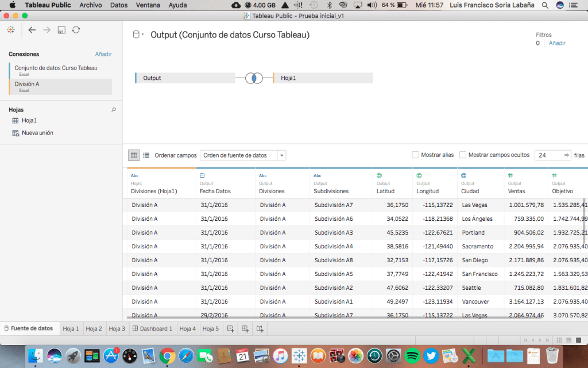Open the Tableau Public menu

point(48,5)
